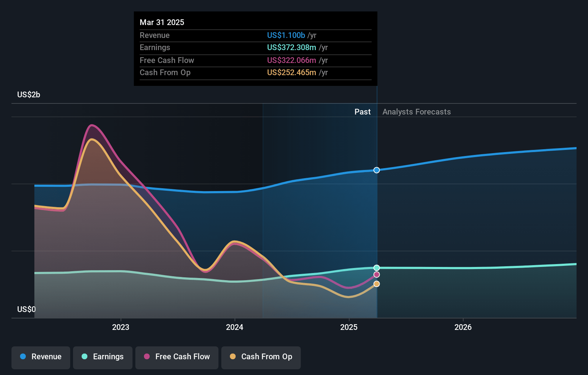Click the US$0 y-axis label
This screenshot has width=588, height=375.
click(x=26, y=309)
